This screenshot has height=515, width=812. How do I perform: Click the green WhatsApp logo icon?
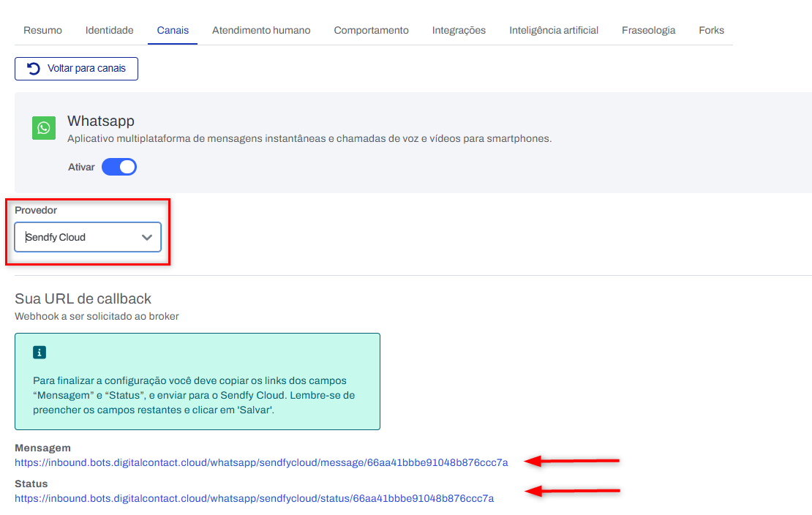pos(44,128)
